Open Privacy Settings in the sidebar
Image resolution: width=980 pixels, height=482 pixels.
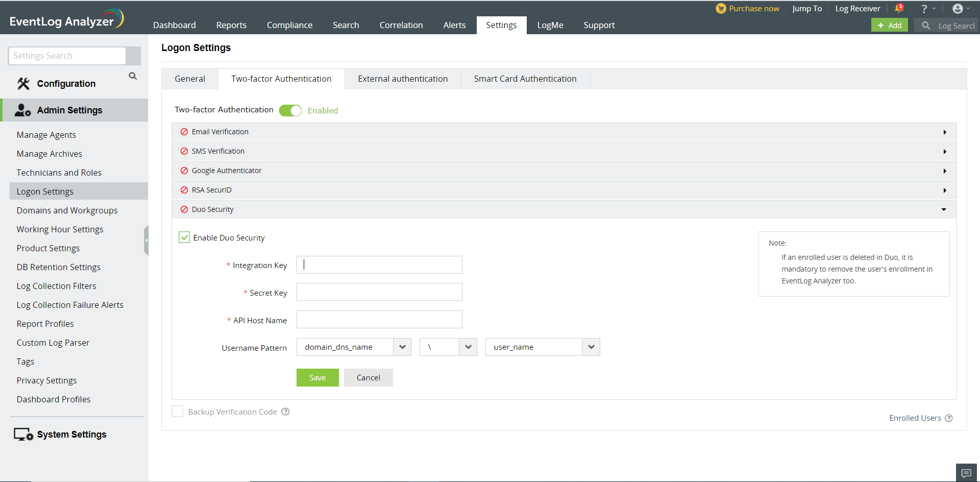[46, 380]
